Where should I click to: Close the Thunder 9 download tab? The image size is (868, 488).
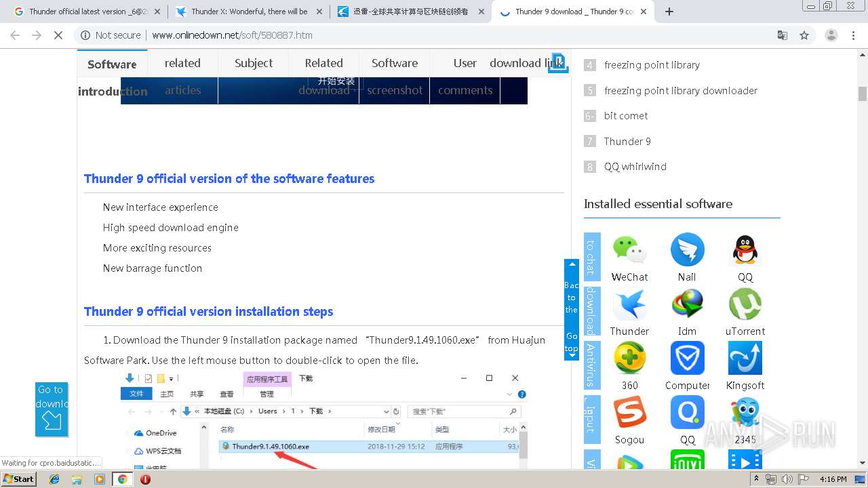coord(644,12)
